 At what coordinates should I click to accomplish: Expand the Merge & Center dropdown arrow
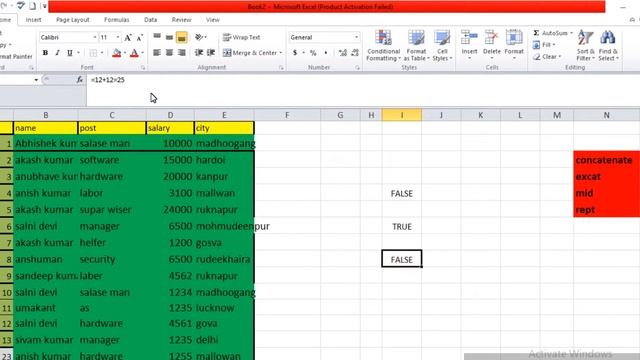point(281,53)
